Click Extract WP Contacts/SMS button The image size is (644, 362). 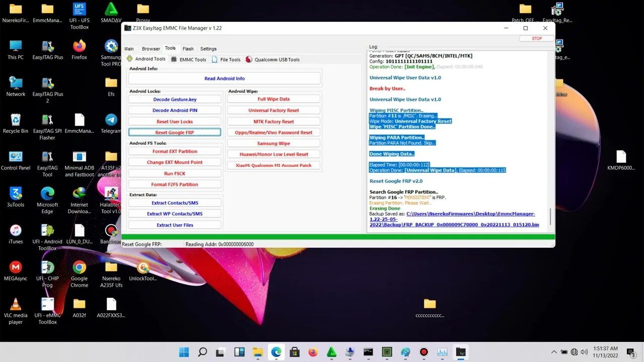tap(175, 214)
